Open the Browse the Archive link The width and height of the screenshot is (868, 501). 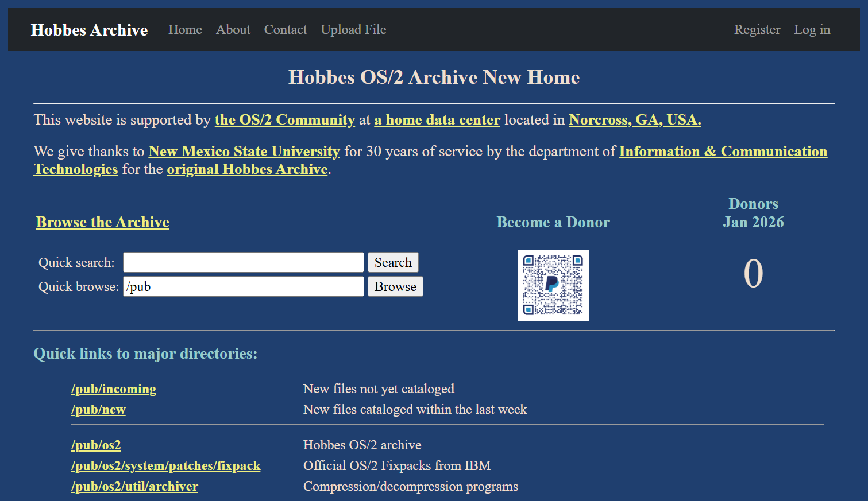[103, 222]
